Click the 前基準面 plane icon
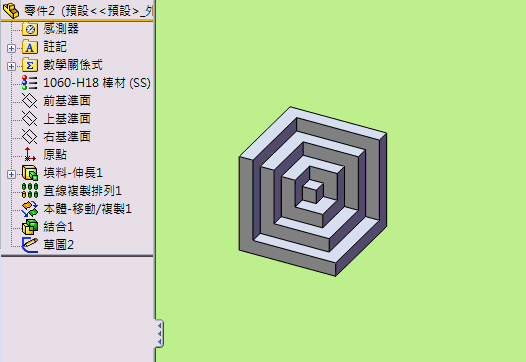 (30, 101)
